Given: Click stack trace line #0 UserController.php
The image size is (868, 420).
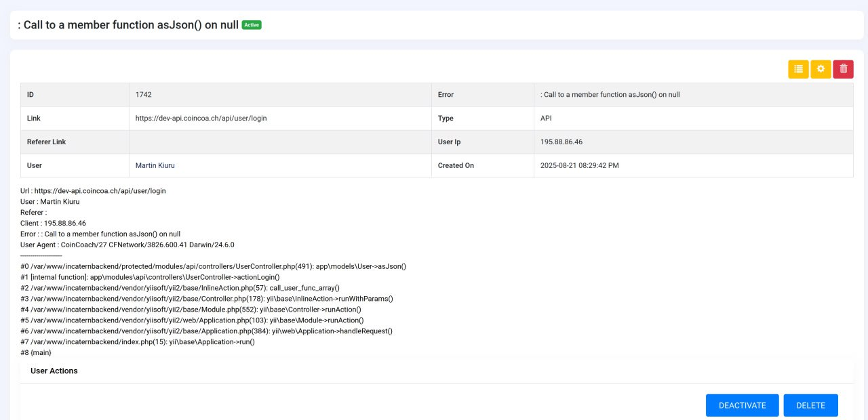Looking at the screenshot, I should coord(213,267).
